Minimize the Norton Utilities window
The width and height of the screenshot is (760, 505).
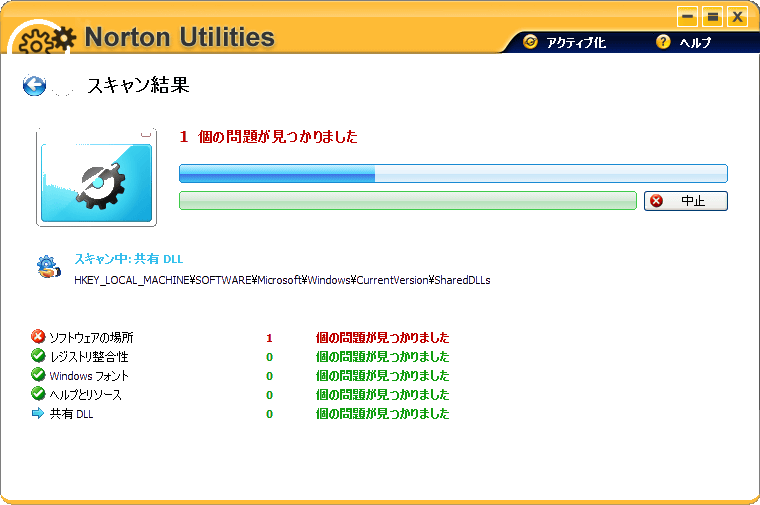click(687, 16)
